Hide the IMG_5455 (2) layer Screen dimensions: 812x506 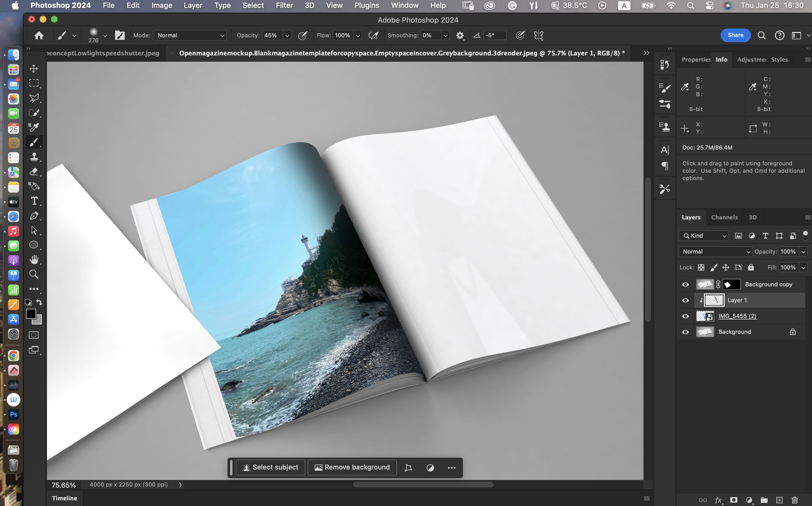pos(685,316)
